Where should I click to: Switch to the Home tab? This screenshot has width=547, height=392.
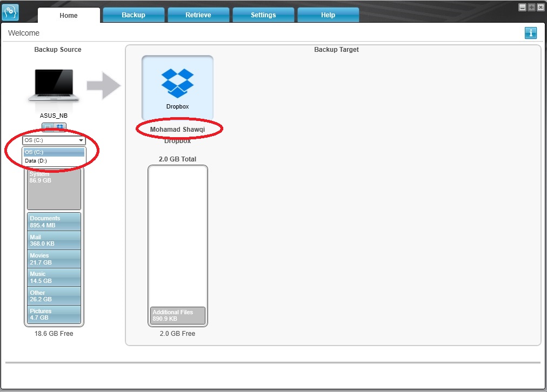pyautogui.click(x=69, y=15)
